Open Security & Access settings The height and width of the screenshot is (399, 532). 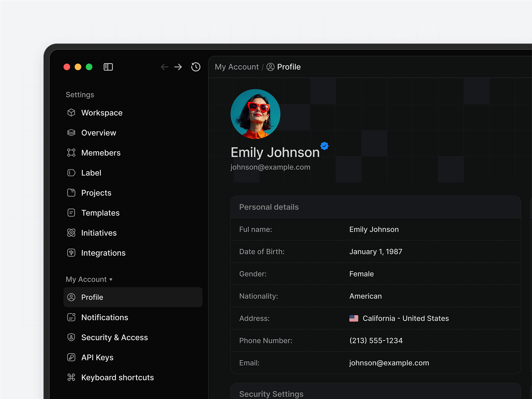point(114,337)
